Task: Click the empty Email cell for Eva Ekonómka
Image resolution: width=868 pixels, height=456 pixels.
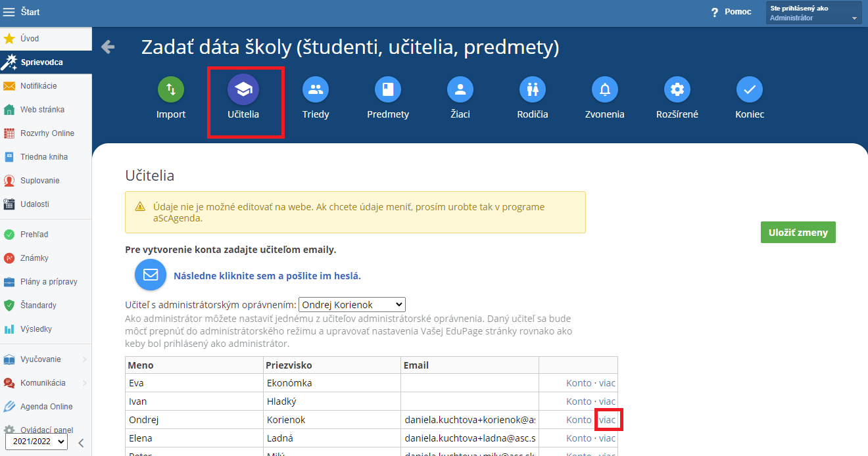Action: [x=470, y=383]
